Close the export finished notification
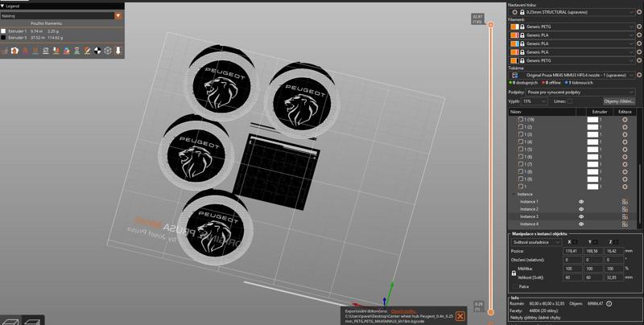The image size is (644, 325). [460, 316]
